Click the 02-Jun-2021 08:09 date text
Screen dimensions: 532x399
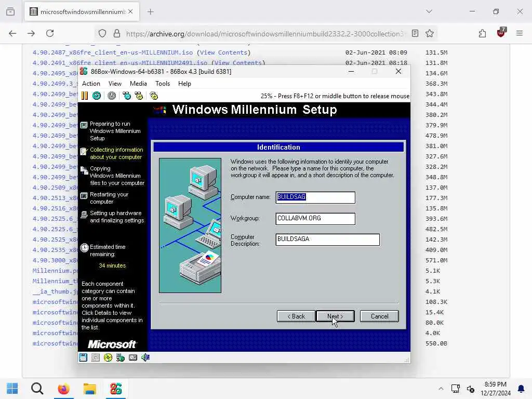tap(376, 52)
